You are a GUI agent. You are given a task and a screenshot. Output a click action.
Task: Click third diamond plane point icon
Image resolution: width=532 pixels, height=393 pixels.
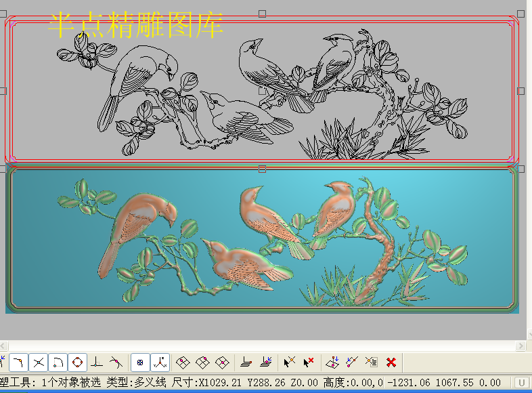(x=222, y=363)
